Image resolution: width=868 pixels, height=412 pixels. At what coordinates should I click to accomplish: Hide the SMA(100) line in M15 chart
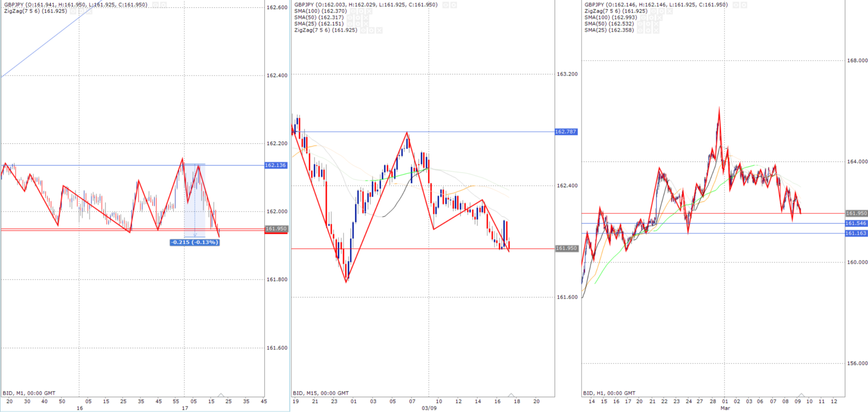pyautogui.click(x=353, y=11)
